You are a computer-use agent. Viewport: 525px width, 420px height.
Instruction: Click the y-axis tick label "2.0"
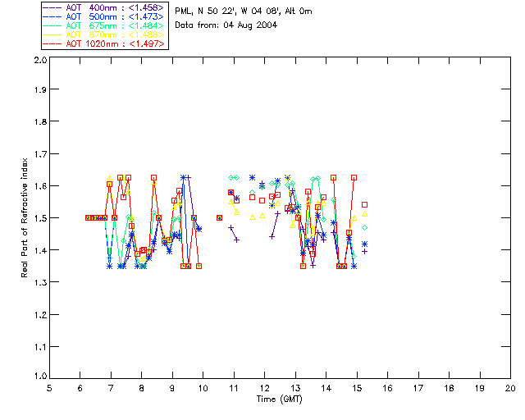pos(40,60)
